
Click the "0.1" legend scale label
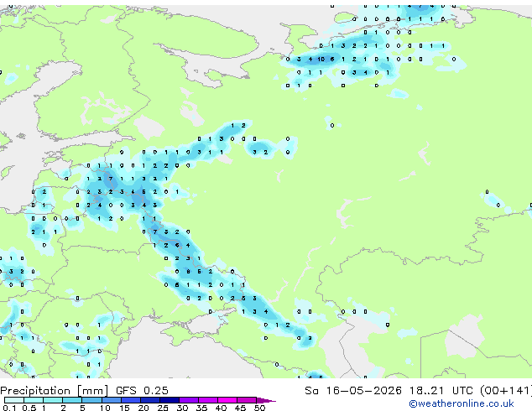tap(10, 408)
